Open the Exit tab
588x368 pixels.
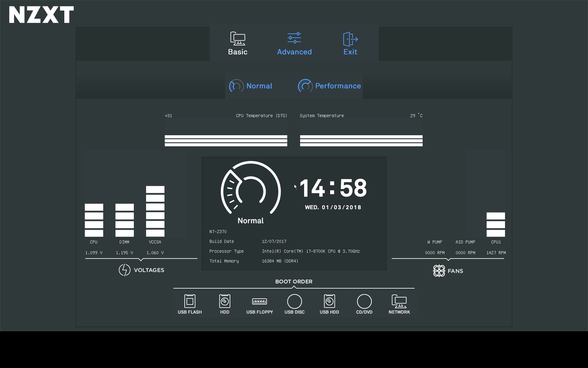(350, 44)
